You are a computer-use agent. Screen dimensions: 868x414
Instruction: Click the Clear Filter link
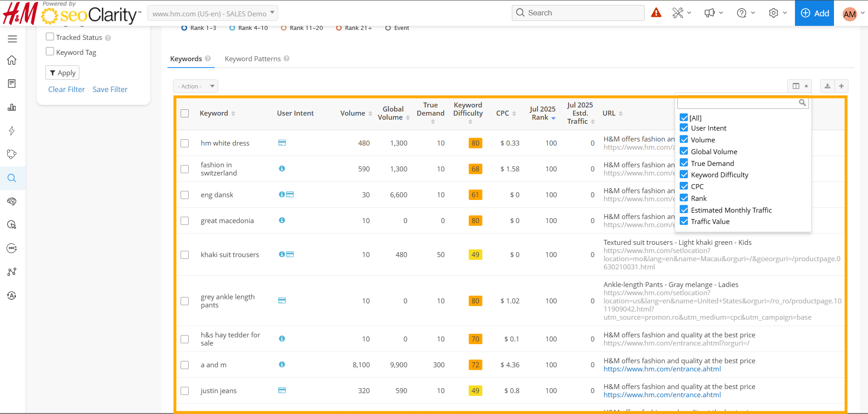pyautogui.click(x=66, y=89)
